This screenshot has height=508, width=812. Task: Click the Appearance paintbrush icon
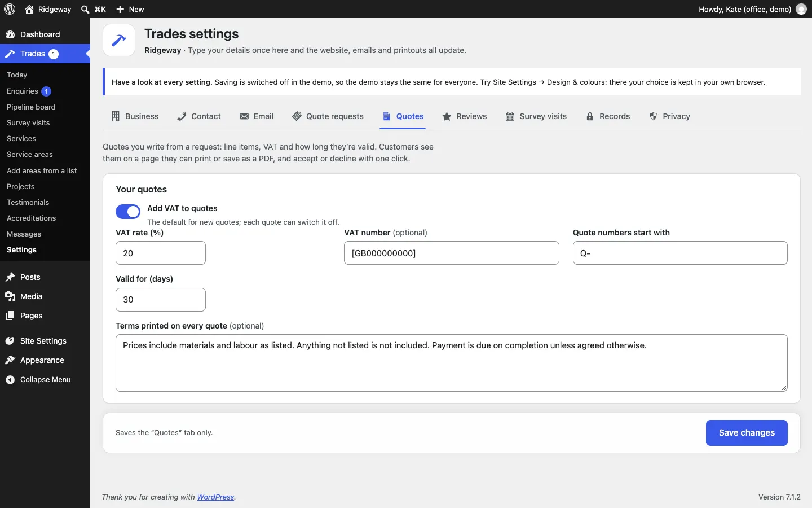coord(10,360)
